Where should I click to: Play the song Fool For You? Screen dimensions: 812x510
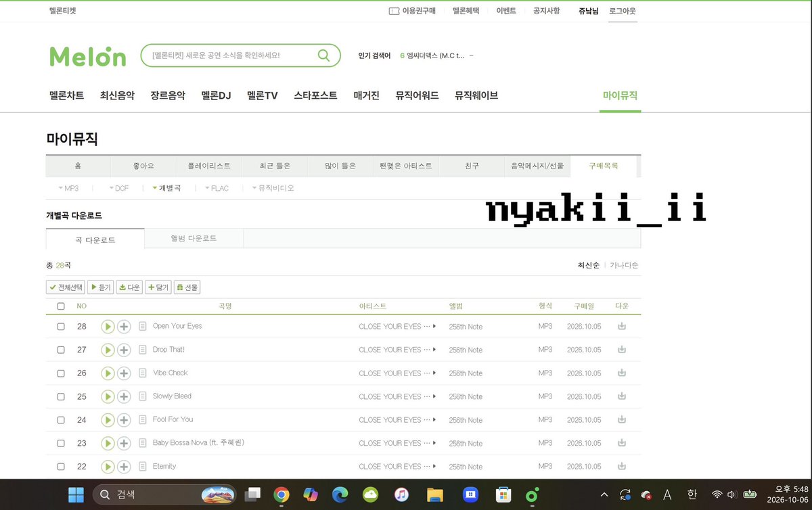click(x=108, y=420)
